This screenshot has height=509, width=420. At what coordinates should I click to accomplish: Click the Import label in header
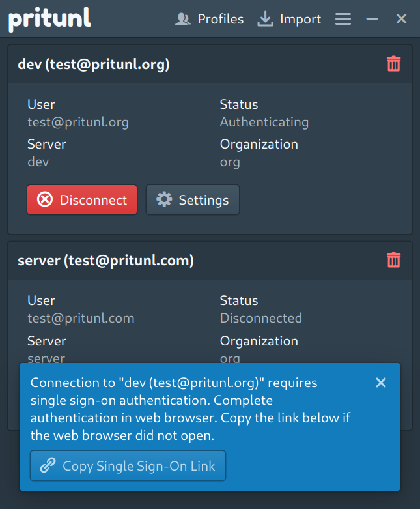(x=301, y=20)
